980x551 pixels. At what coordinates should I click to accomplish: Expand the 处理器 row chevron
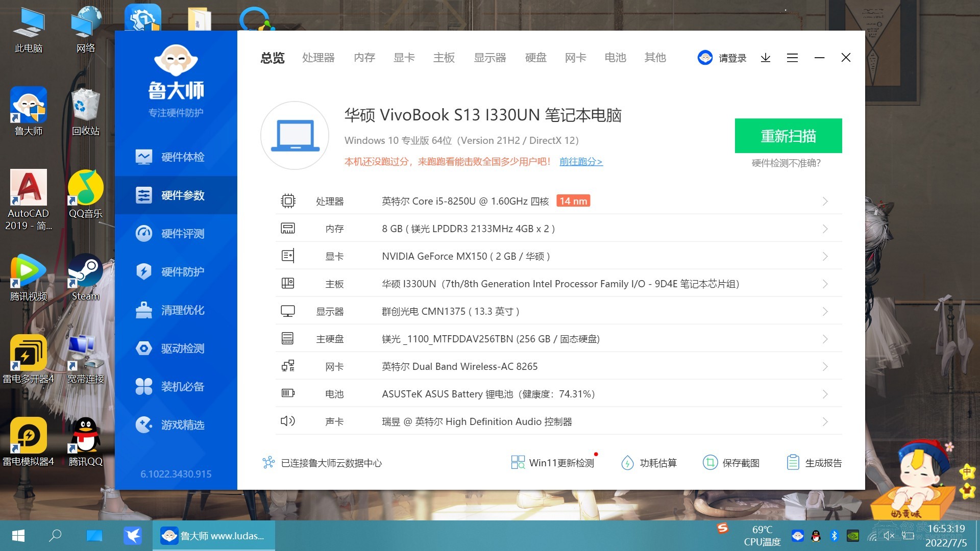coord(825,202)
